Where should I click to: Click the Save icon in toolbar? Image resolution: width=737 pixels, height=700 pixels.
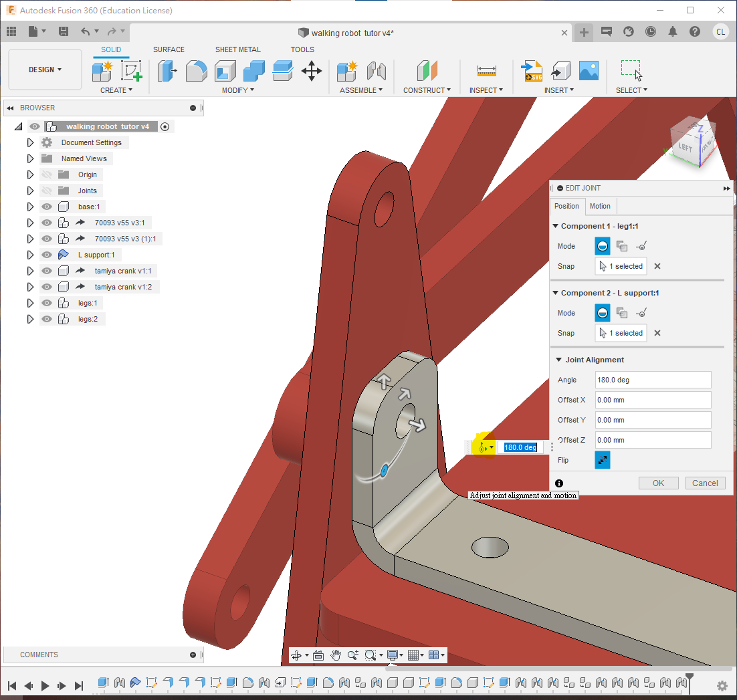click(x=64, y=31)
